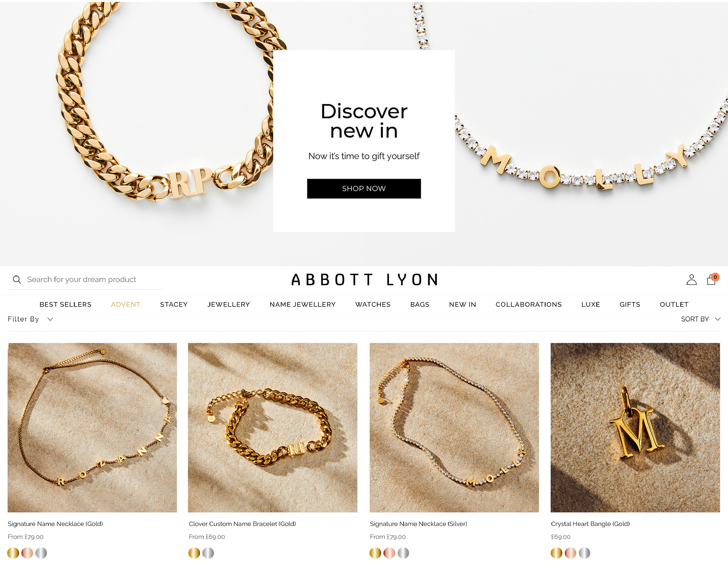Pick rose gold swatch under Signature Name Necklace (Silver)

click(x=389, y=553)
